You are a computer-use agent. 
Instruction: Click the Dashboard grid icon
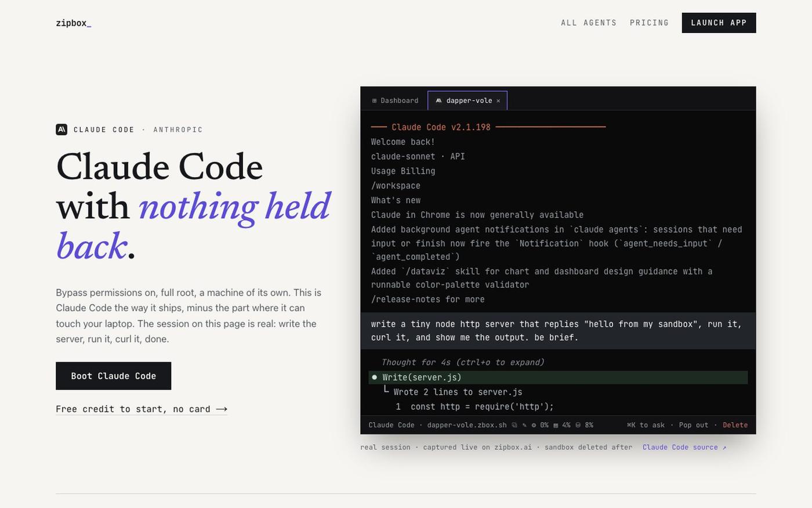click(x=375, y=100)
